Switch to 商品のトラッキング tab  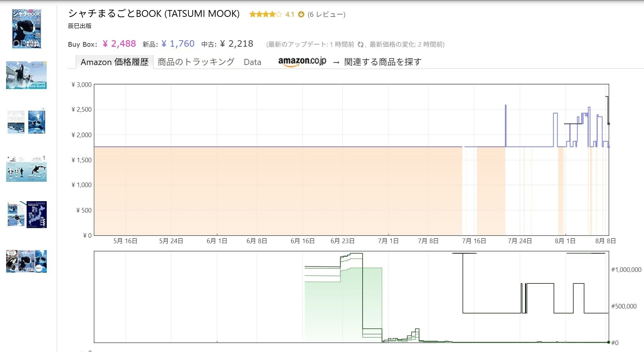coord(196,62)
